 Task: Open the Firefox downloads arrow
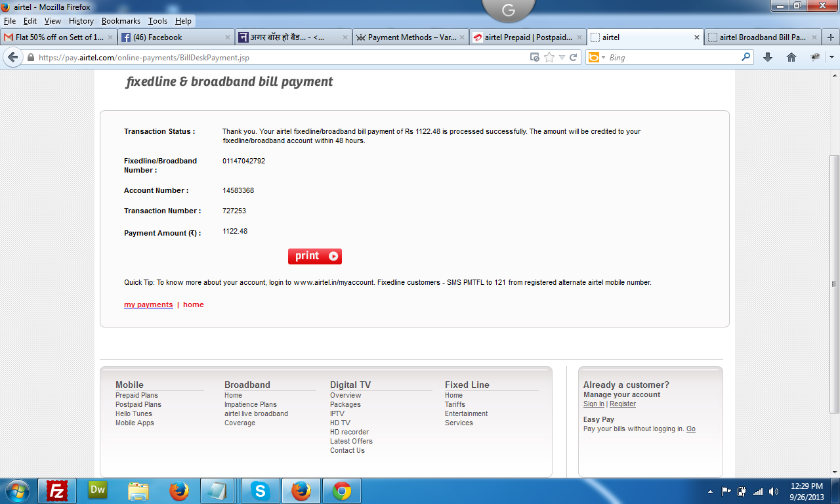coord(768,58)
